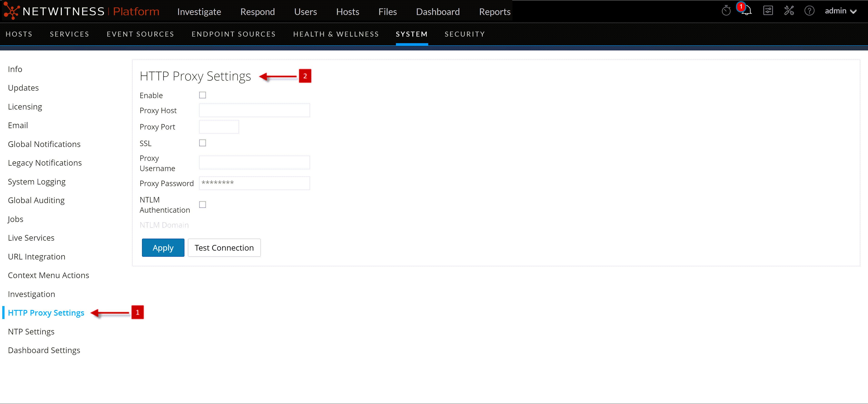Expand the admin user dropdown
The height and width of the screenshot is (404, 868).
click(x=840, y=11)
